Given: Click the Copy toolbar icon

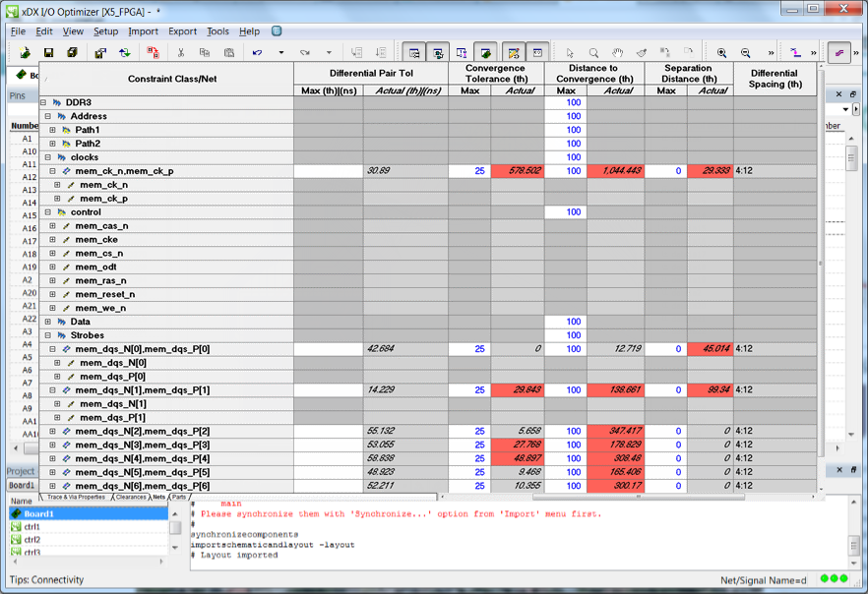Looking at the screenshot, I should [205, 52].
